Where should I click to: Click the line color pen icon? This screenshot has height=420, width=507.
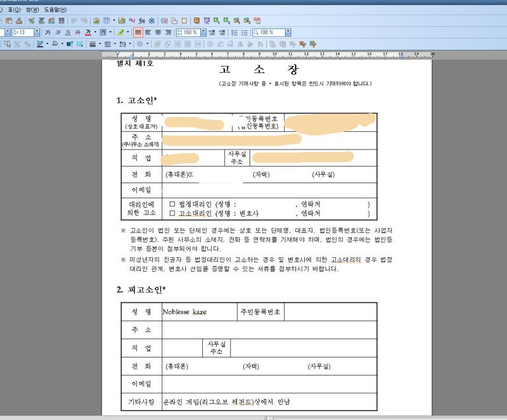click(x=40, y=44)
